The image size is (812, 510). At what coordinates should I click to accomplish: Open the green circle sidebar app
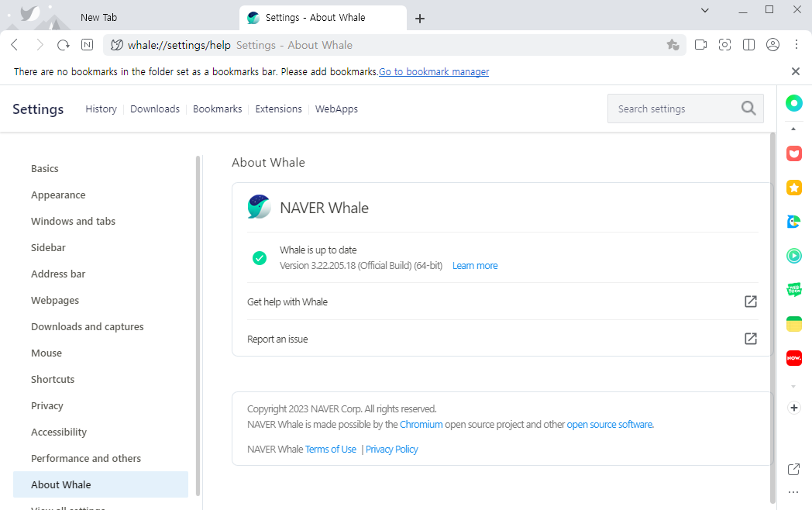[x=794, y=102]
